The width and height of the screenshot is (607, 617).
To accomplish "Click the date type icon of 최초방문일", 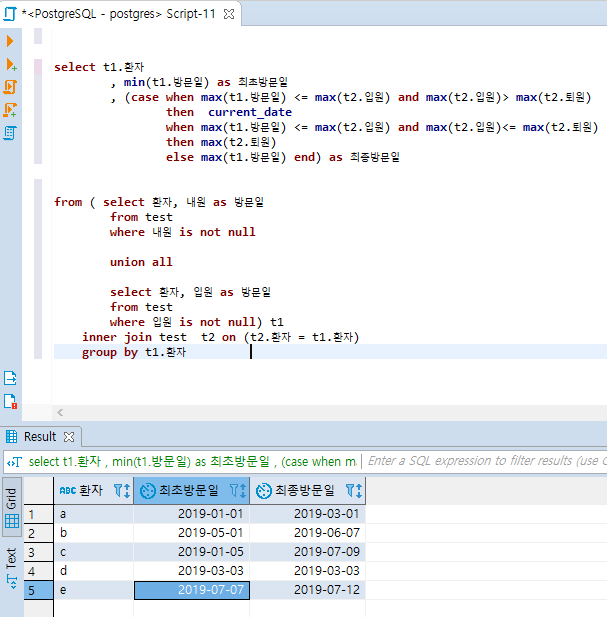I will pyautogui.click(x=148, y=491).
